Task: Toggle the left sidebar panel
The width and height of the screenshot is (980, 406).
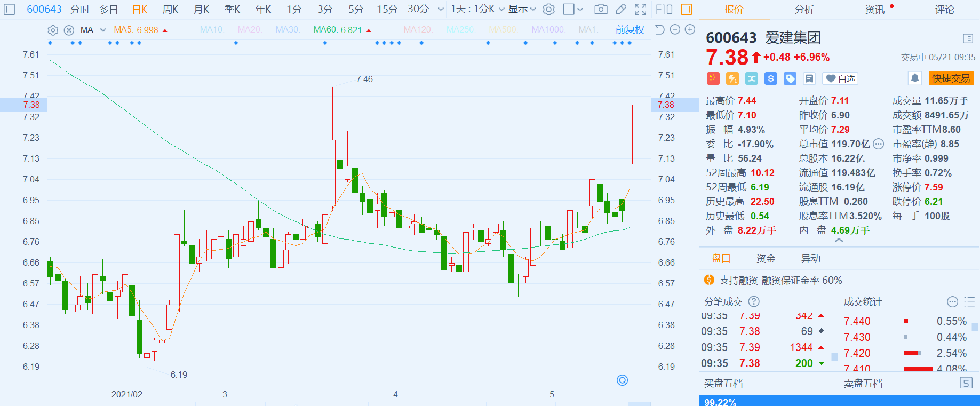Action: click(x=10, y=9)
